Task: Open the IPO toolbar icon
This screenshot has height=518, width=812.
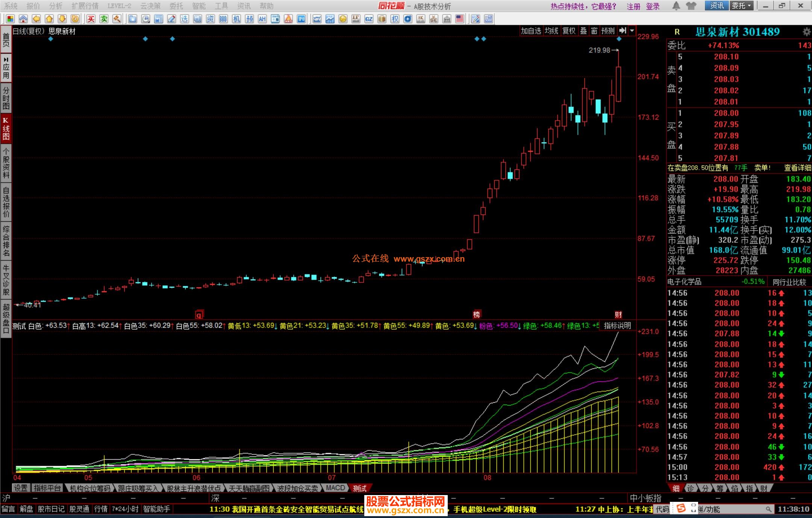Action: point(301,19)
